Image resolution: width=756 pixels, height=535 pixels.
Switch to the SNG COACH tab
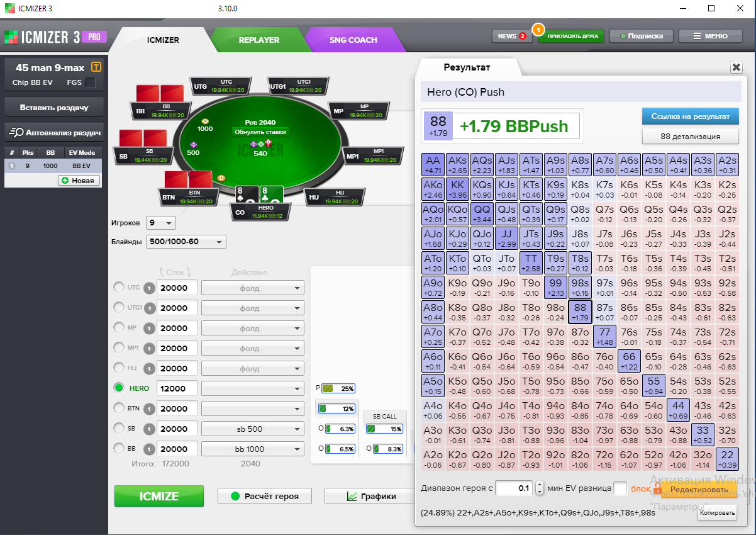353,40
